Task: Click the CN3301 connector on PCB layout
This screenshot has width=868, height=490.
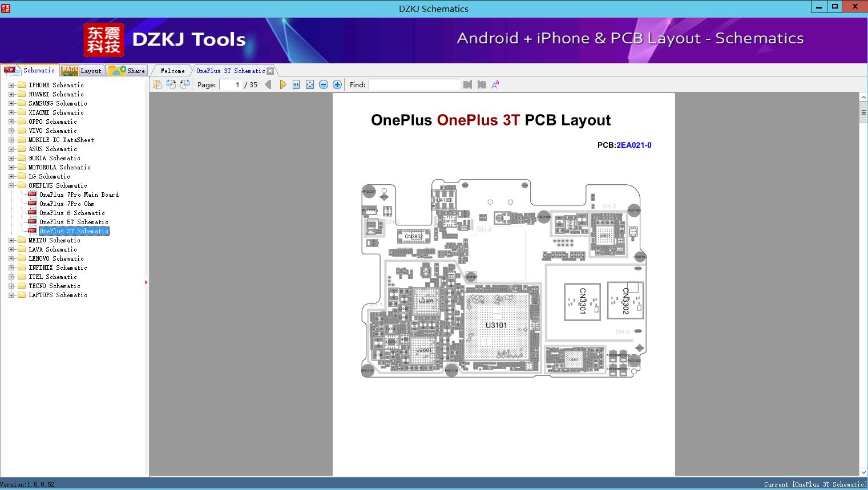Action: click(582, 301)
